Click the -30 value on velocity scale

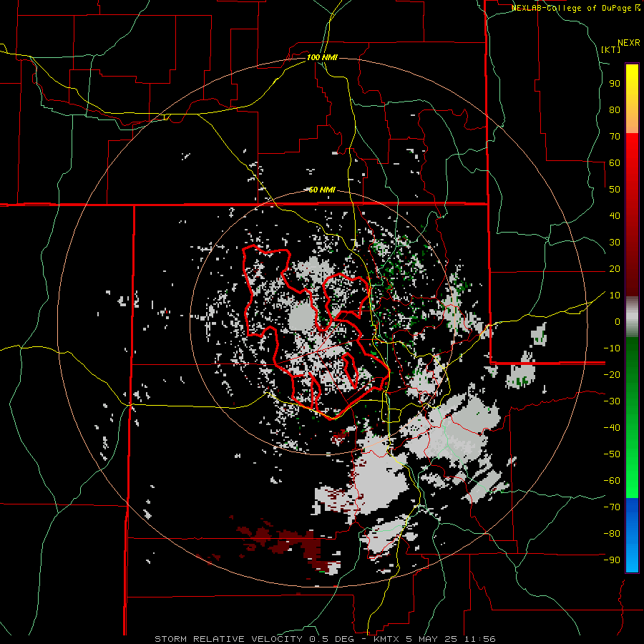tap(612, 401)
